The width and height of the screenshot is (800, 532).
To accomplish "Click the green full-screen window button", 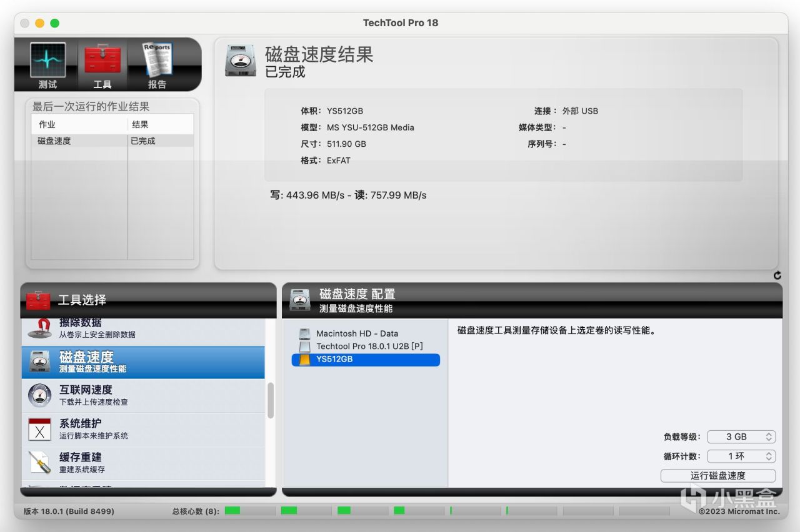I will click(54, 23).
